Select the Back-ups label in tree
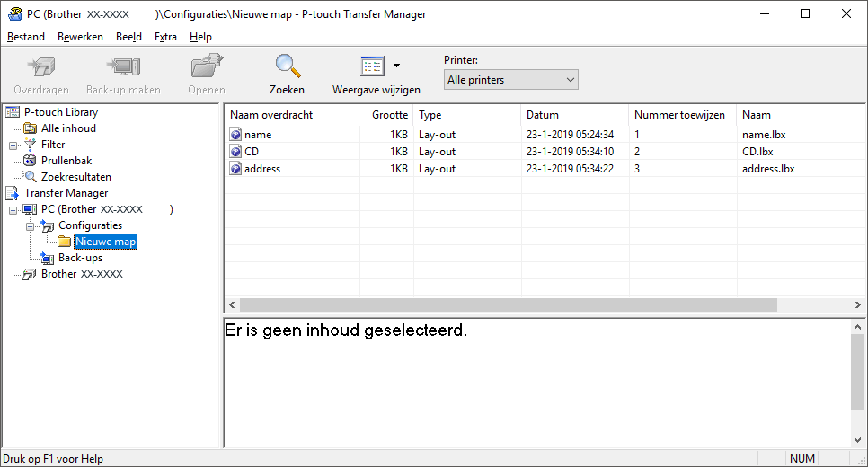The height and width of the screenshot is (467, 868). [x=80, y=258]
